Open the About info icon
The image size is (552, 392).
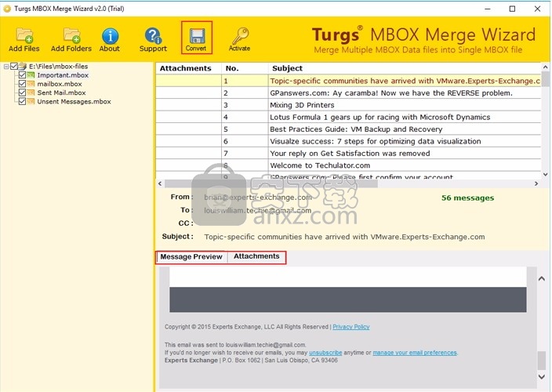tap(110, 36)
